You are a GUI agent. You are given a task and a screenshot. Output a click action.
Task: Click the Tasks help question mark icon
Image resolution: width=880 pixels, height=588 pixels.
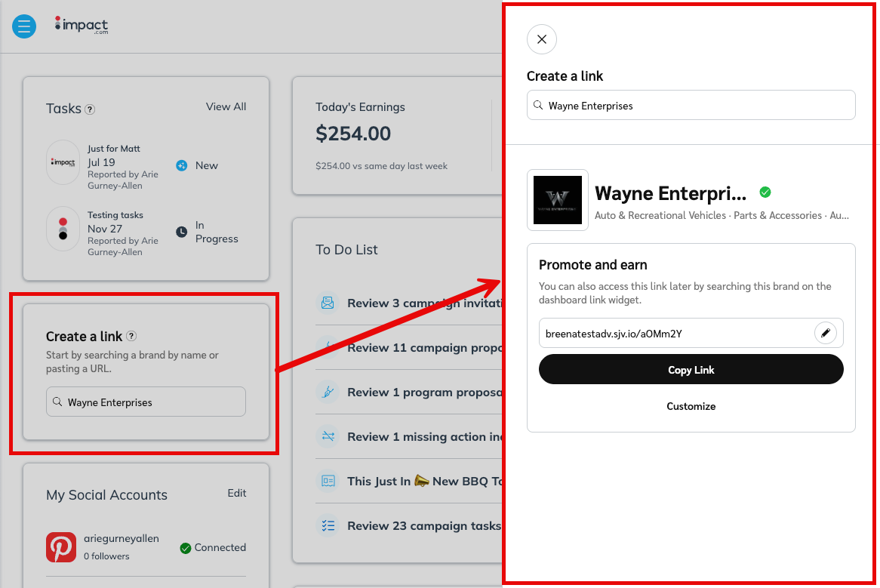tap(90, 109)
